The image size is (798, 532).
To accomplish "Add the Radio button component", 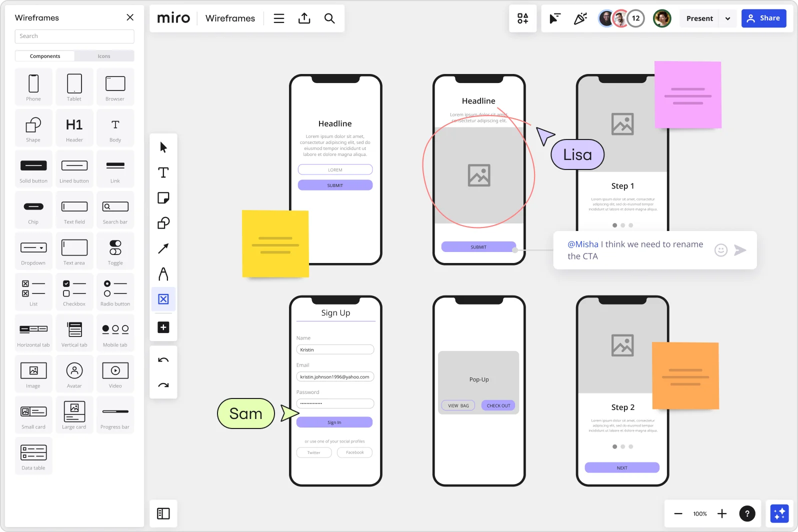I will [115, 292].
